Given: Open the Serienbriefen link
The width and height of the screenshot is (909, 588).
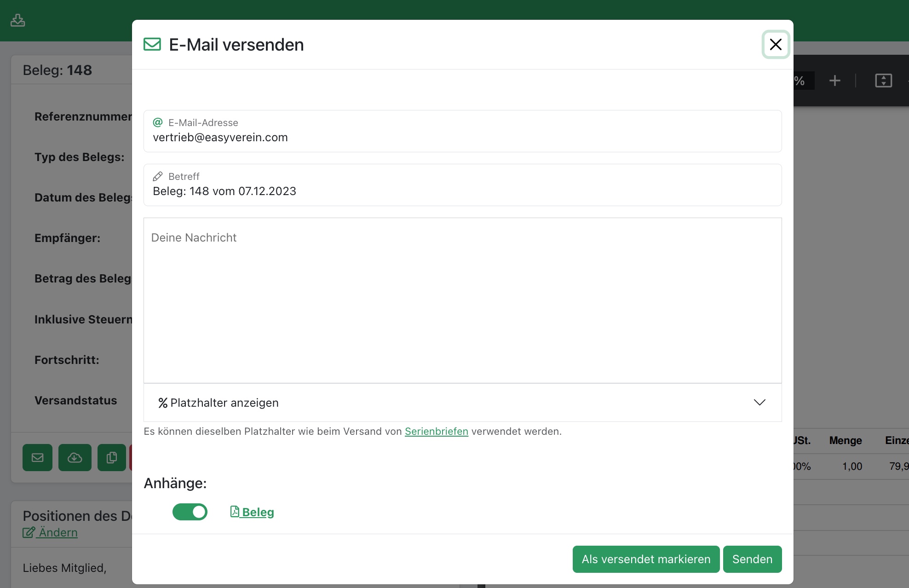Looking at the screenshot, I should coord(436,432).
